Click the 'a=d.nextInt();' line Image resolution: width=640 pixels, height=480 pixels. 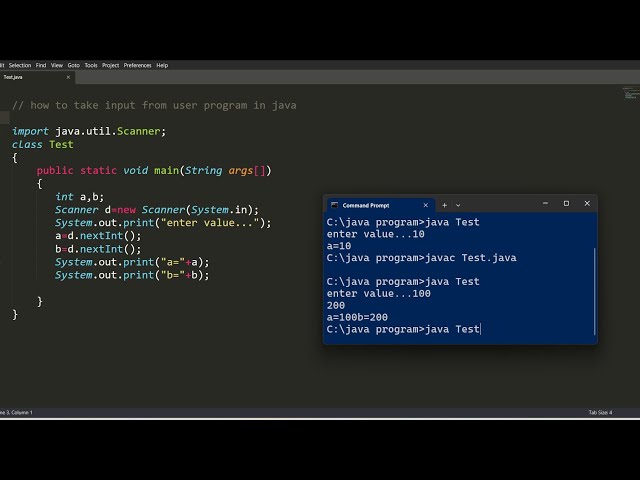coord(98,236)
